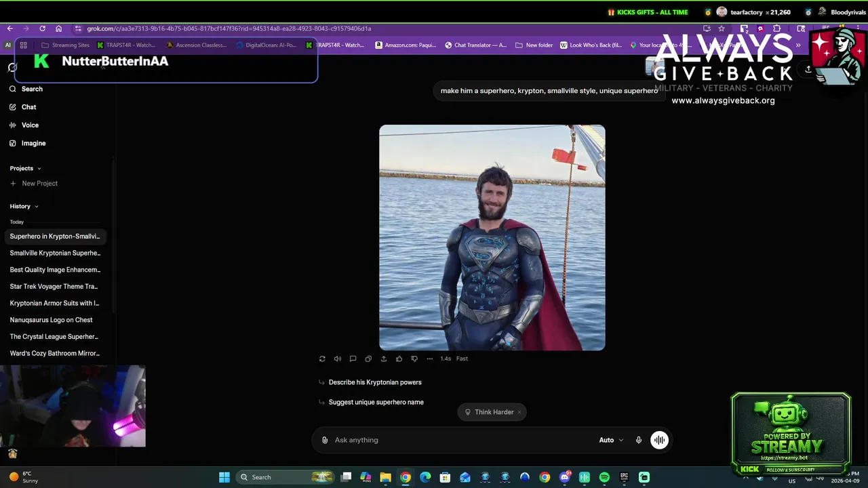This screenshot has width=868, height=488.
Task: Open the Chat section in the sidebar
Action: point(23,107)
